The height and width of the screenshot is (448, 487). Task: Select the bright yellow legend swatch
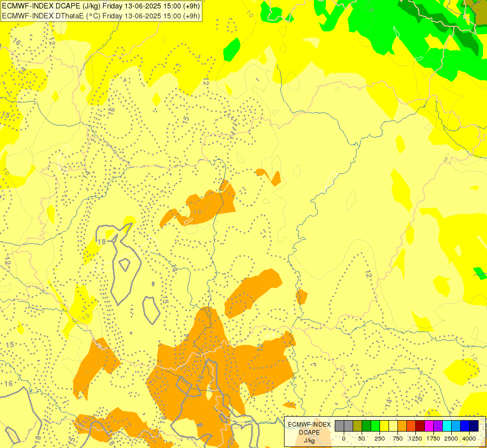pyautogui.click(x=385, y=426)
